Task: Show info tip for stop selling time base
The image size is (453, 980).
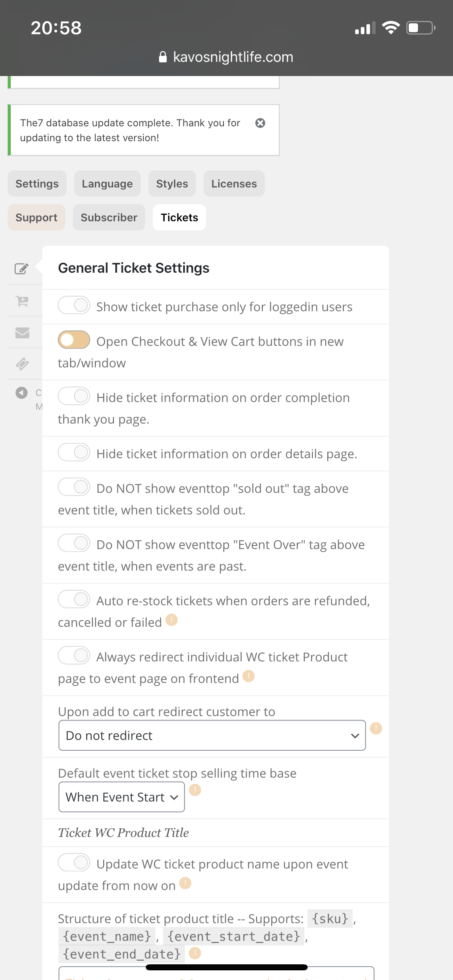Action: tap(195, 790)
